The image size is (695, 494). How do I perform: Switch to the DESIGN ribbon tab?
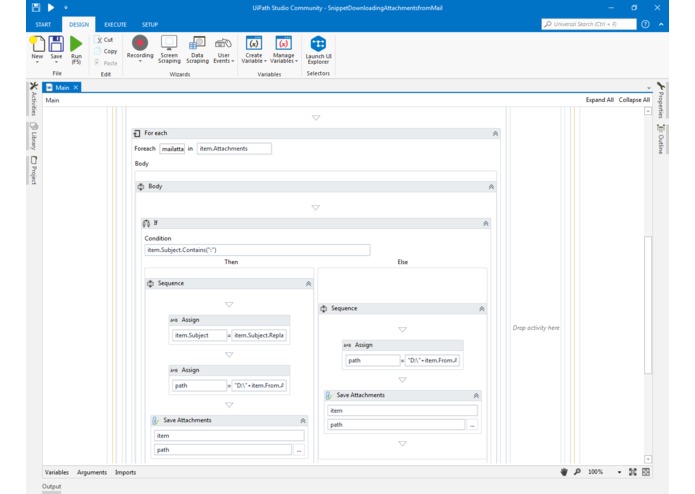79,24
